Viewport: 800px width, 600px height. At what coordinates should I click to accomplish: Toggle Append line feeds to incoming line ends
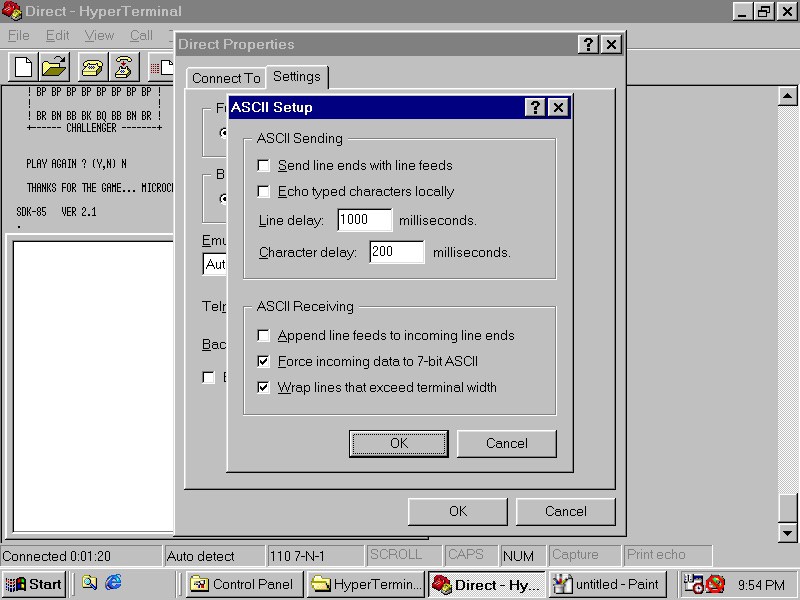coord(264,336)
